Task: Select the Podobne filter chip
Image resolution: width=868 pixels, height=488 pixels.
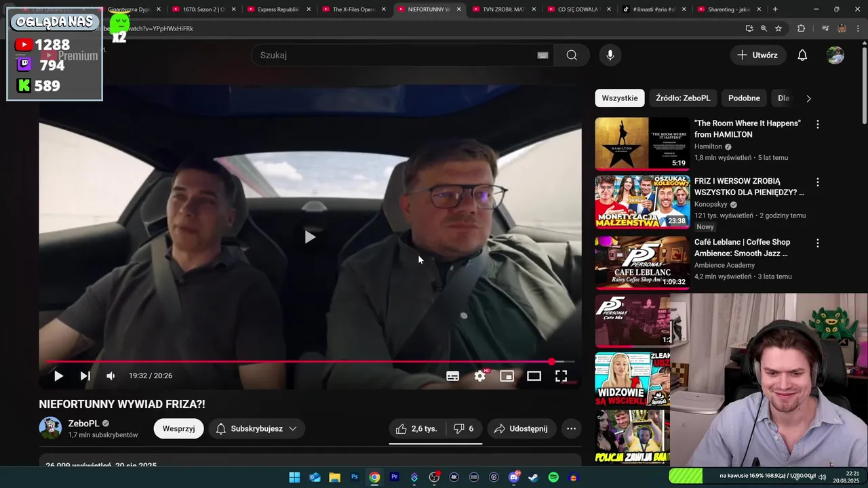Action: coord(744,98)
